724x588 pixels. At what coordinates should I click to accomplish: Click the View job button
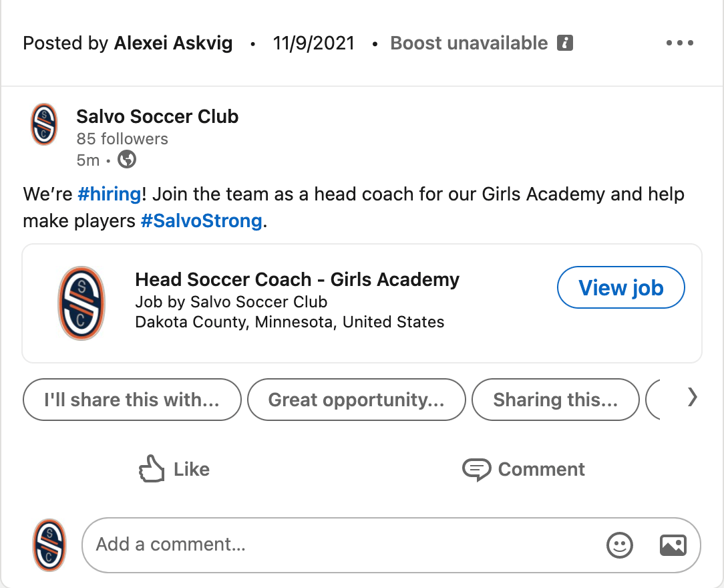[621, 287]
